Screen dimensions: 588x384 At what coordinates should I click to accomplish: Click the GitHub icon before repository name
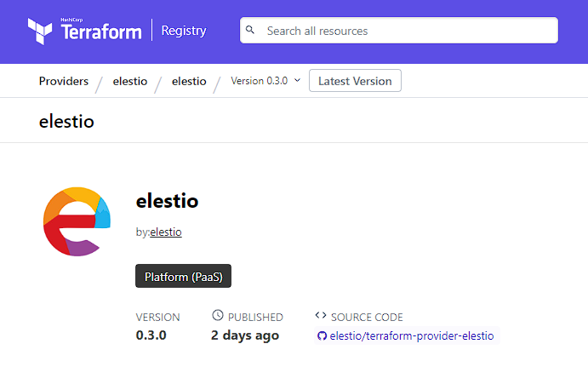coord(322,335)
